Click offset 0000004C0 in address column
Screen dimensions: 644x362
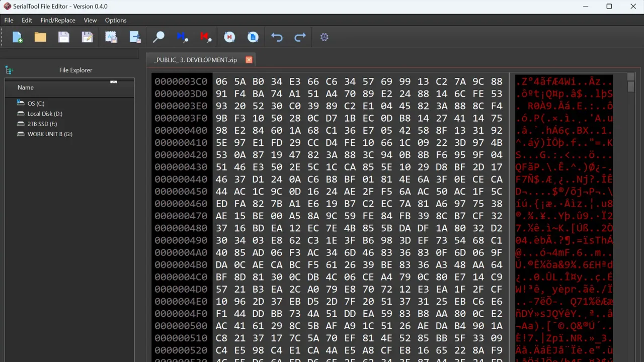181,277
